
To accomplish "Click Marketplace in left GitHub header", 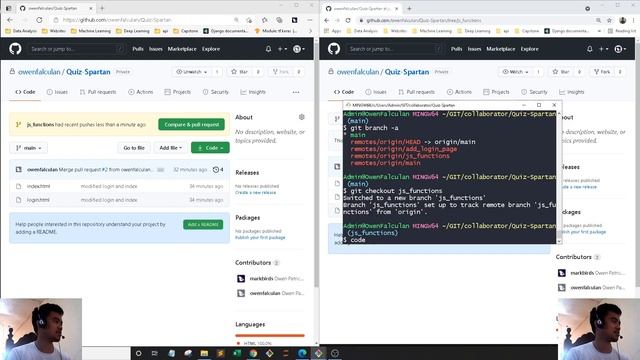I will click(x=182, y=49).
